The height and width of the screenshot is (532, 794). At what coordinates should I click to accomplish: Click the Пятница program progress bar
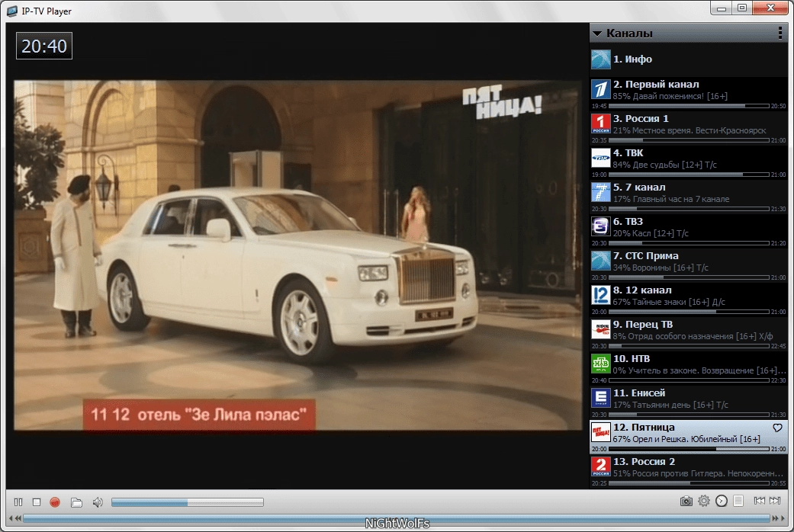tap(689, 449)
